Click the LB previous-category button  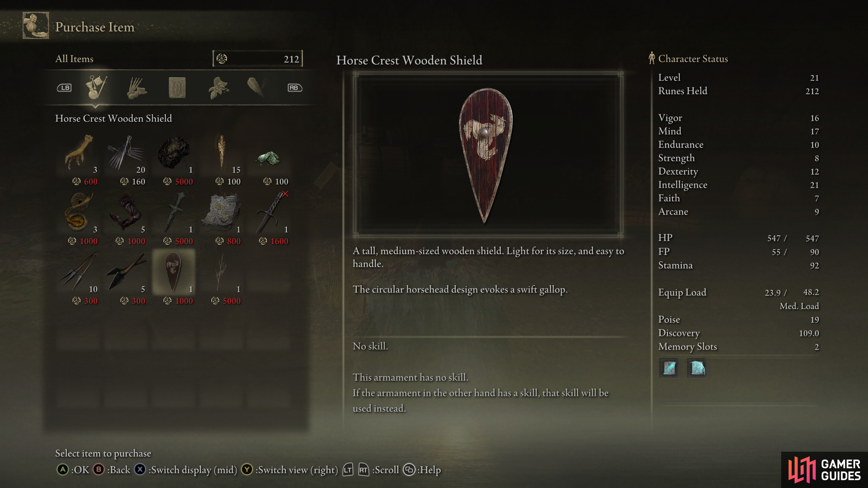64,88
